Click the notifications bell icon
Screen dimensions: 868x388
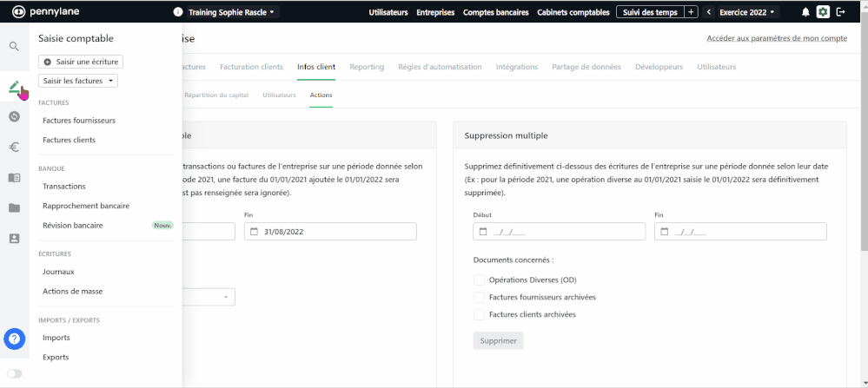point(805,12)
